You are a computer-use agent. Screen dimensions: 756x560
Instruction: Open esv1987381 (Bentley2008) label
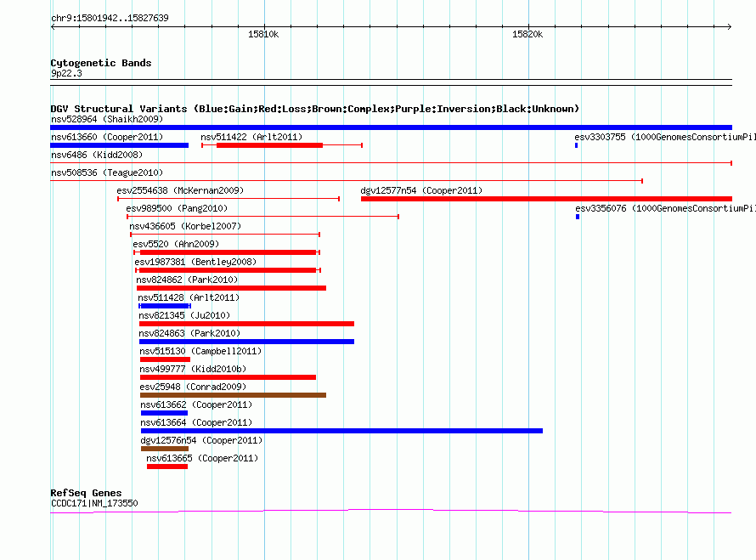pyautogui.click(x=195, y=262)
